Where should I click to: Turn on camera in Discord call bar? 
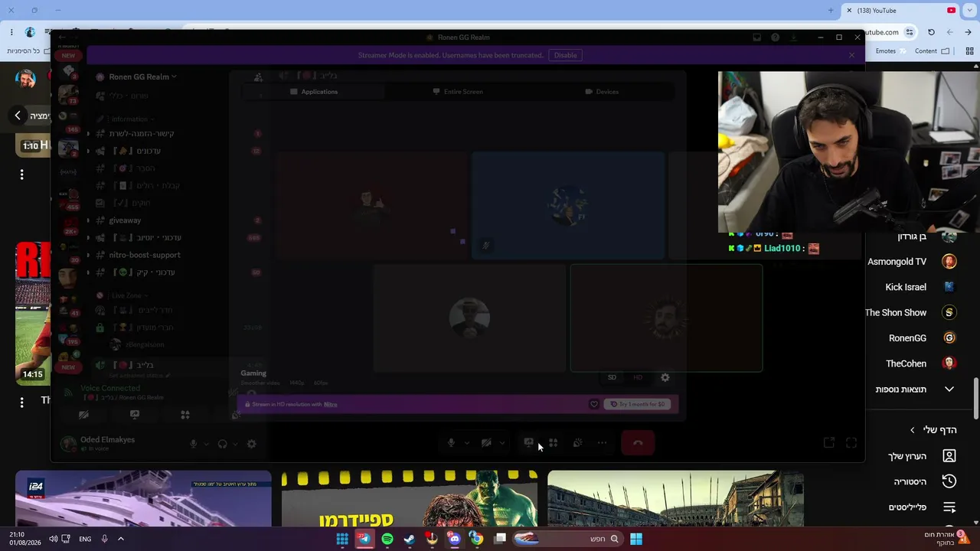(486, 443)
